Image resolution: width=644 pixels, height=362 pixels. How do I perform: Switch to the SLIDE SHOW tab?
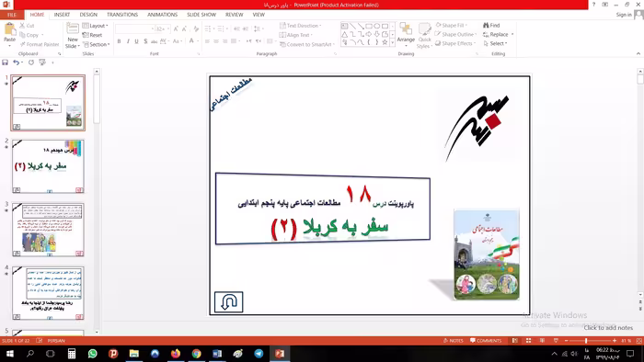coord(201,15)
